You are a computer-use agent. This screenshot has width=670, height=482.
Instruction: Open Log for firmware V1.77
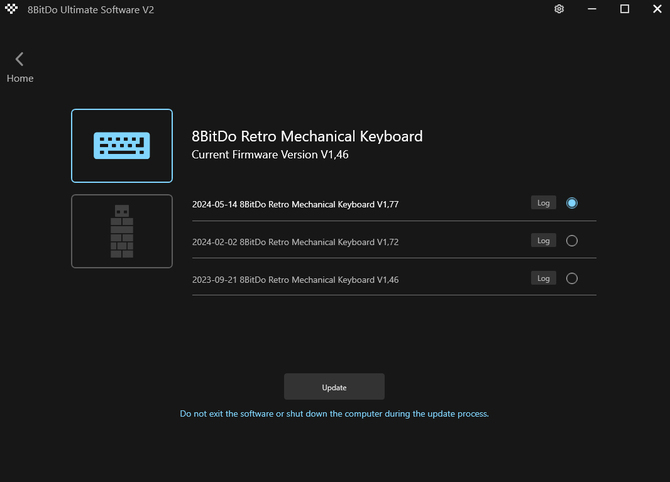pos(544,203)
